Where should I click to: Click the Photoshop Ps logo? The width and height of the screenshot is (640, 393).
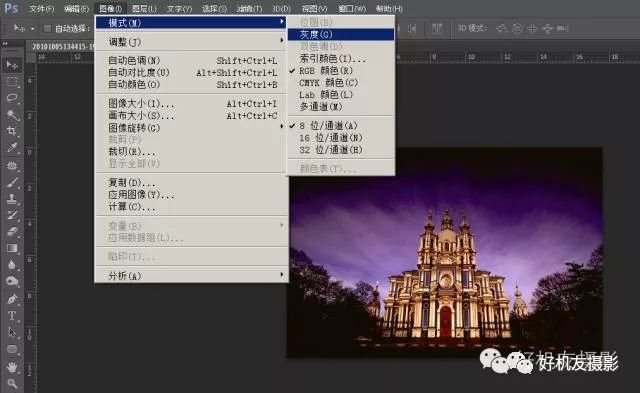point(11,8)
